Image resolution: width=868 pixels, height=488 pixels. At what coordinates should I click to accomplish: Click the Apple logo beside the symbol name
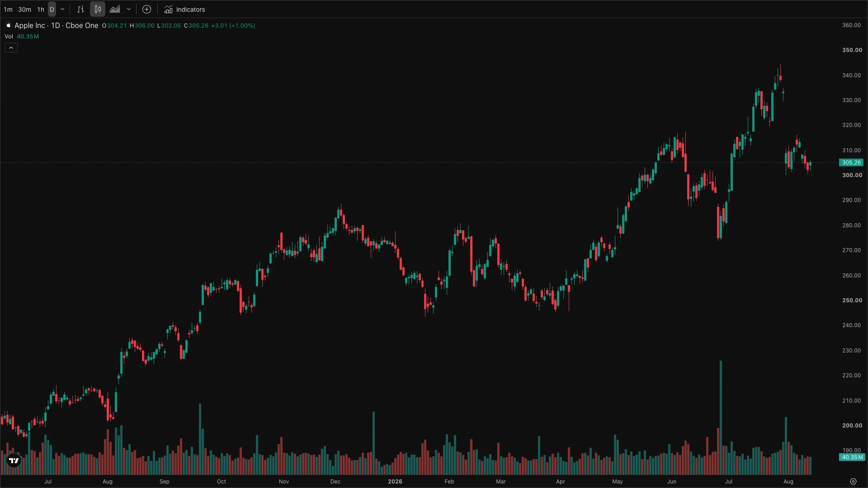pos(8,25)
